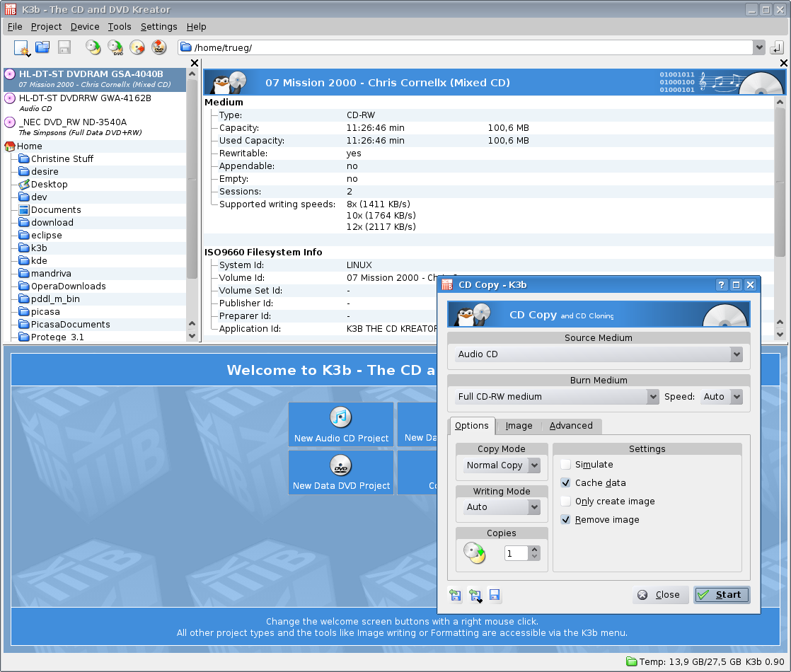Screen dimensions: 791x672
Task: Click the System Id LINUX value
Action: 359,265
